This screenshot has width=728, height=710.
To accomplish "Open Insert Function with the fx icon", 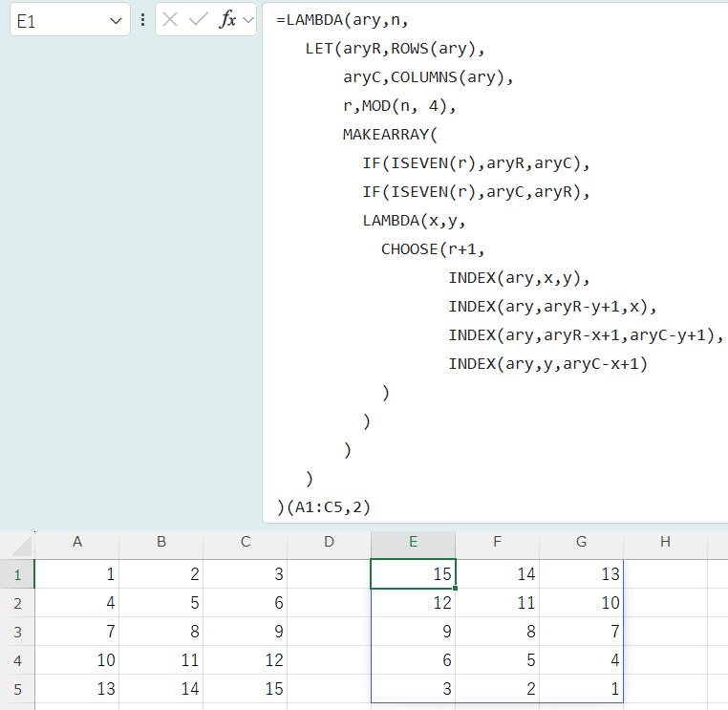I will coord(227,20).
